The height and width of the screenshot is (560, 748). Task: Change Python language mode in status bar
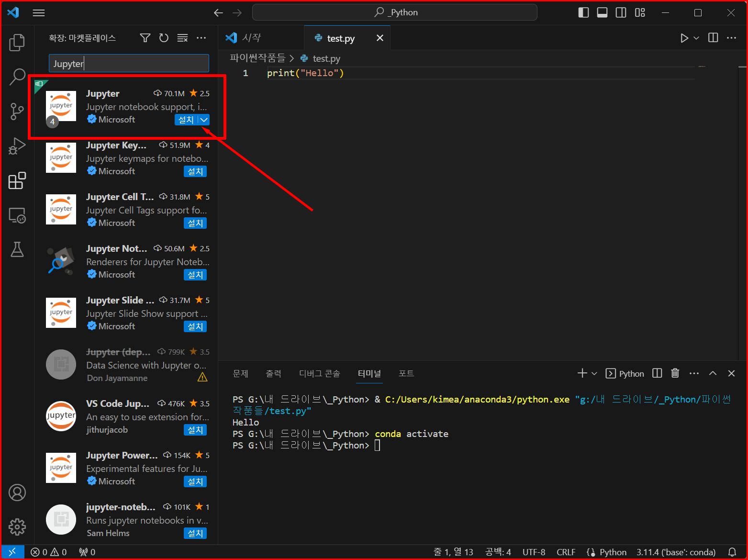613,552
